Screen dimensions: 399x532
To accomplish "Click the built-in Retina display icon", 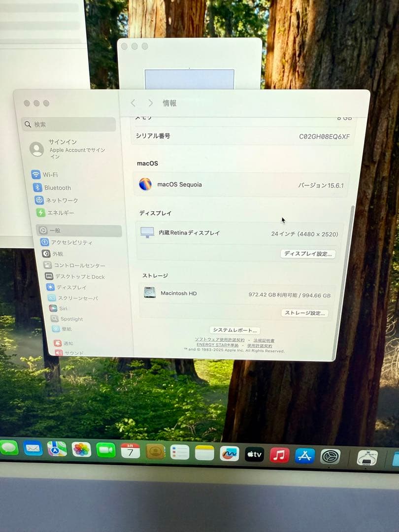I will [x=147, y=233].
